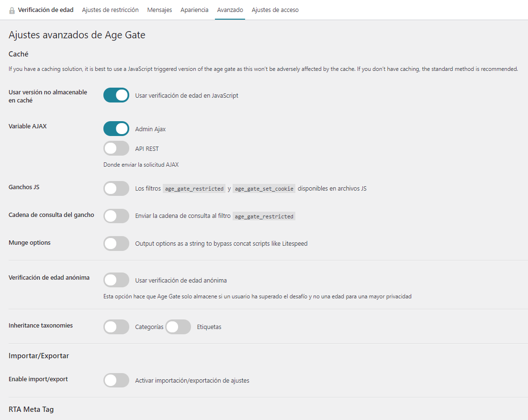Enable anonymous age verification toggle
This screenshot has height=420, width=528.
click(x=116, y=280)
